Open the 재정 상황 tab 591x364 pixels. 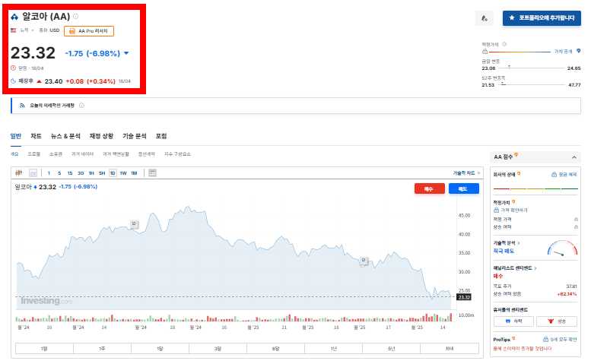pos(101,136)
